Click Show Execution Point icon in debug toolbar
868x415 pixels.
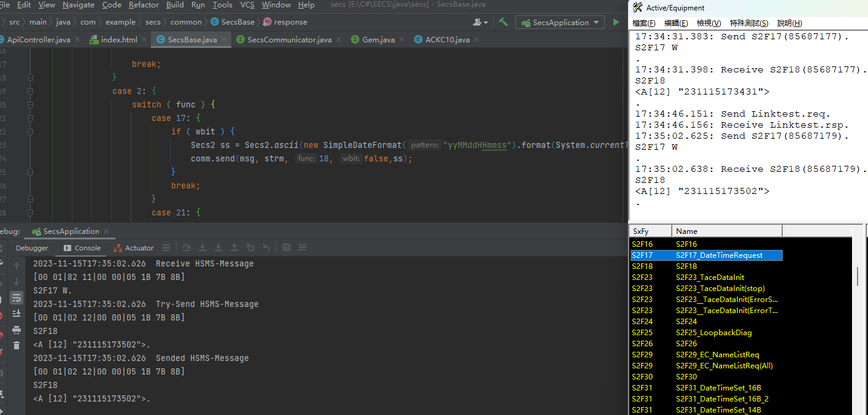tap(186, 248)
